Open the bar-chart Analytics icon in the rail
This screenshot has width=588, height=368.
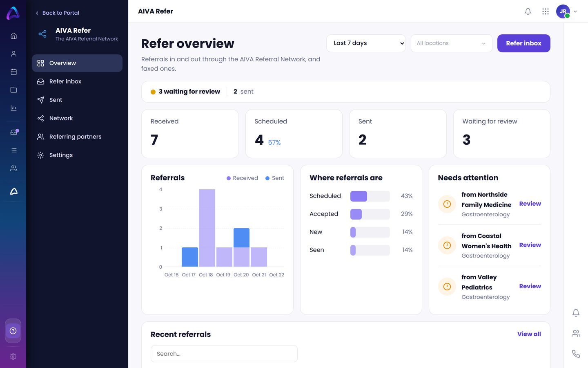pyautogui.click(x=13, y=108)
